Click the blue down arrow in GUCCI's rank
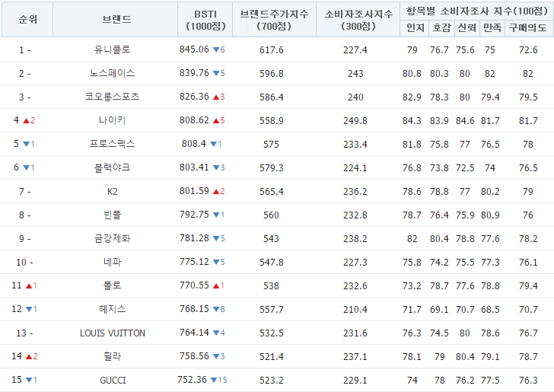The height and width of the screenshot is (392, 554). pos(30,380)
